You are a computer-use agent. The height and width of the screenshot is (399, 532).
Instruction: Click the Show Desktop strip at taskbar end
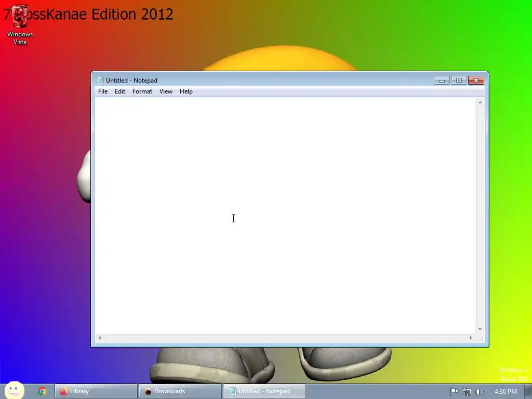528,392
